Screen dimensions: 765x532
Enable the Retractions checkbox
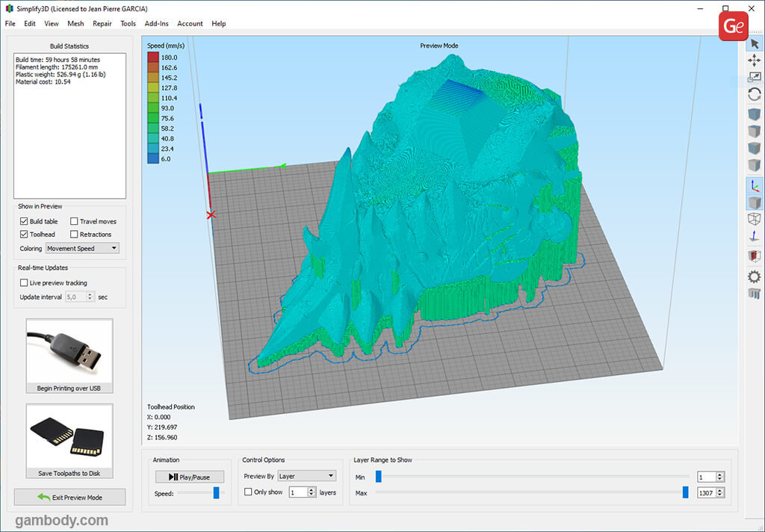(x=74, y=235)
